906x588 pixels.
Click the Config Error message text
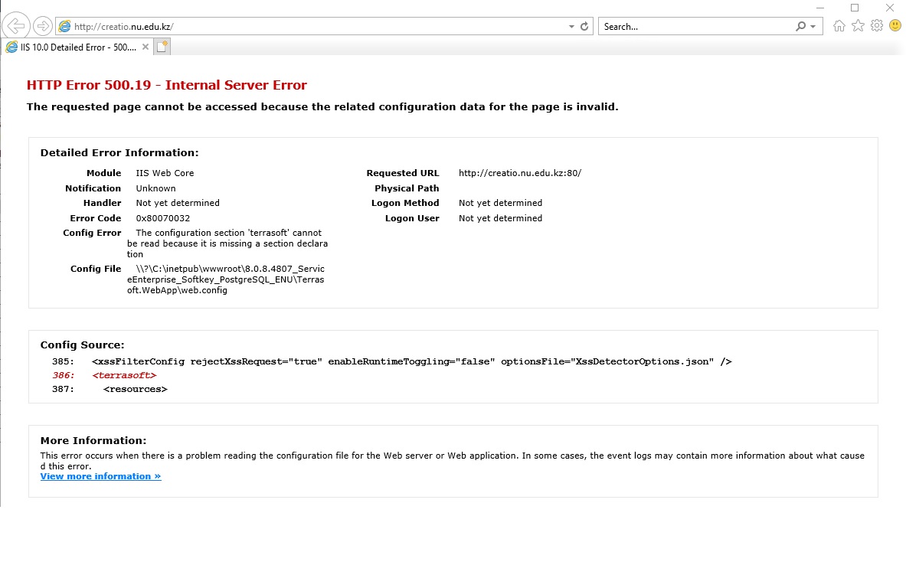click(x=227, y=243)
